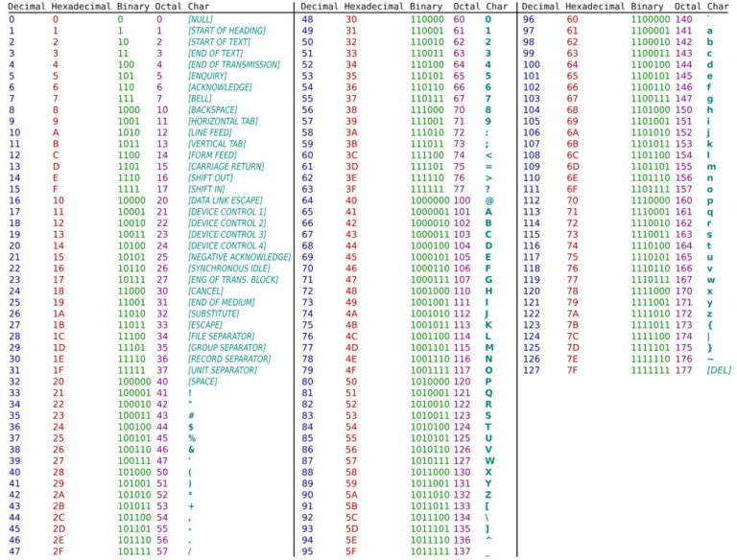Click the [HORIZONTAL TAB] label

(224, 122)
